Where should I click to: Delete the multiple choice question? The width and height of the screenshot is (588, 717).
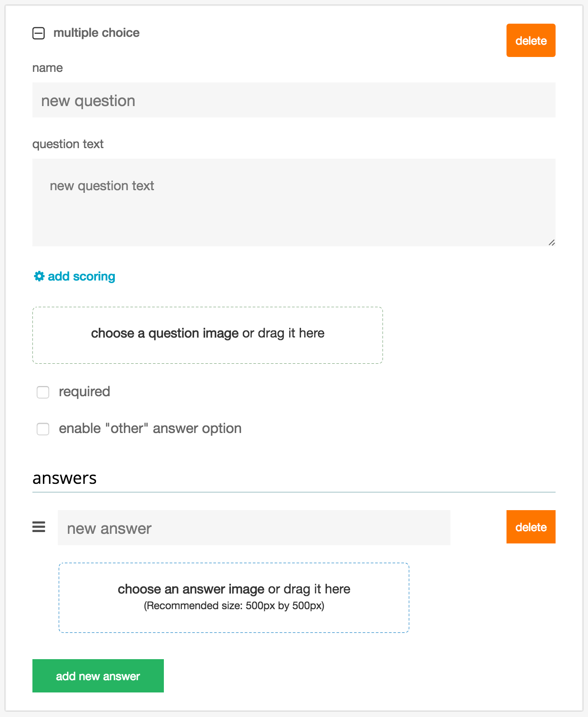(x=531, y=40)
